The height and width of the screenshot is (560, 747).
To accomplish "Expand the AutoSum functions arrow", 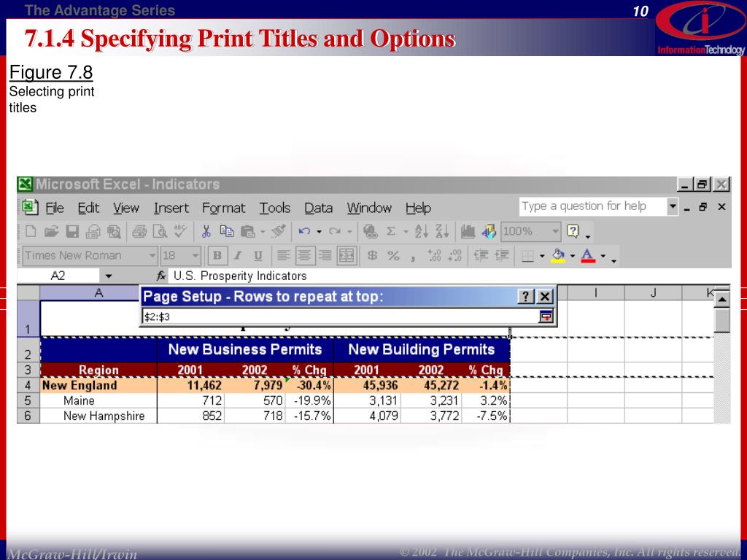I will click(406, 233).
